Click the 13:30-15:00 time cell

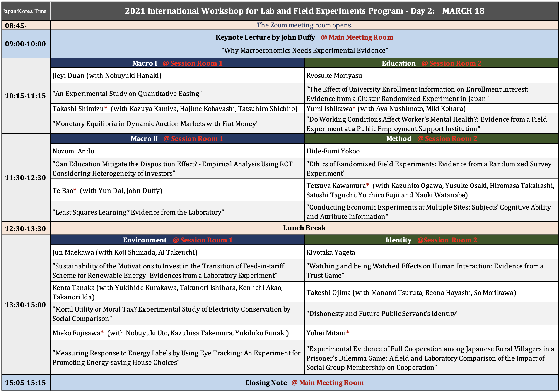pyautogui.click(x=26, y=305)
